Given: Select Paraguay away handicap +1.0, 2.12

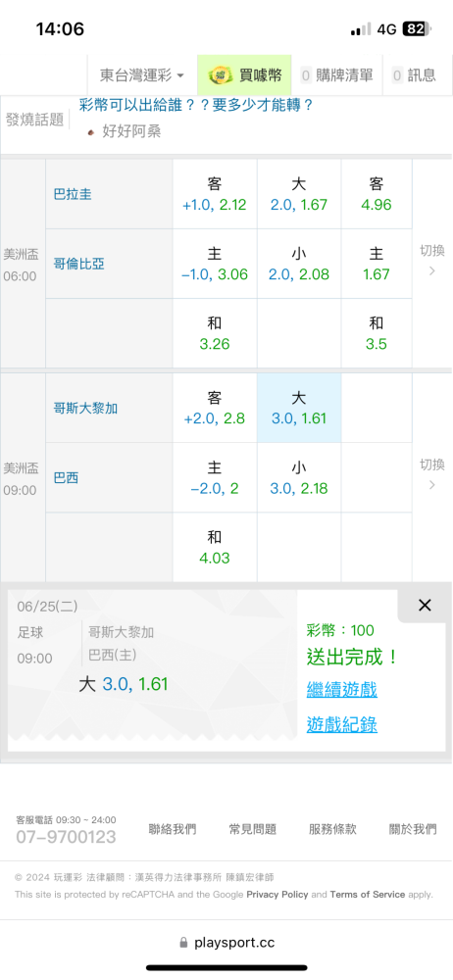Looking at the screenshot, I should tap(215, 194).
